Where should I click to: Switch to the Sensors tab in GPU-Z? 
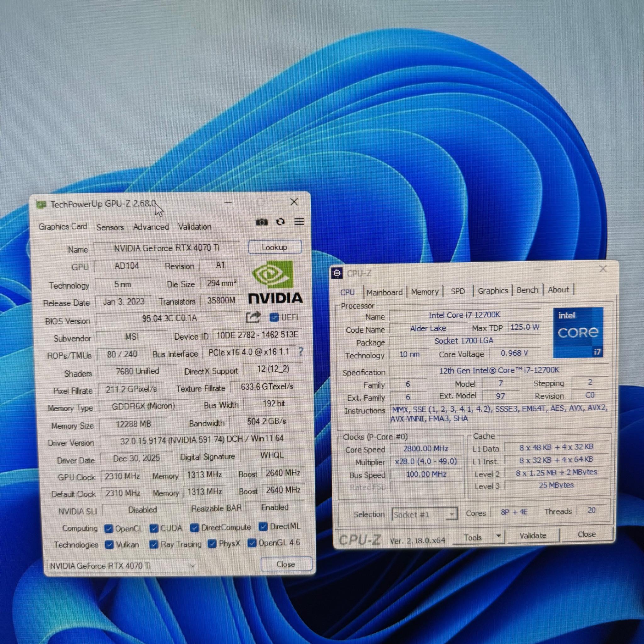pos(110,227)
